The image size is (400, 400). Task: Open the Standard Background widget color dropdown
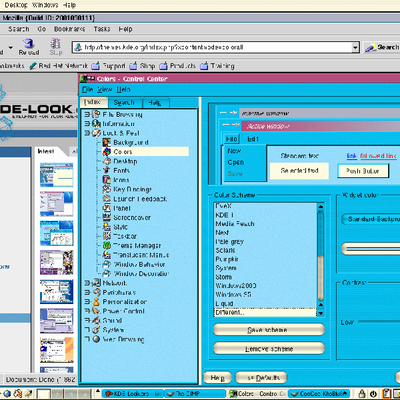(x=371, y=219)
